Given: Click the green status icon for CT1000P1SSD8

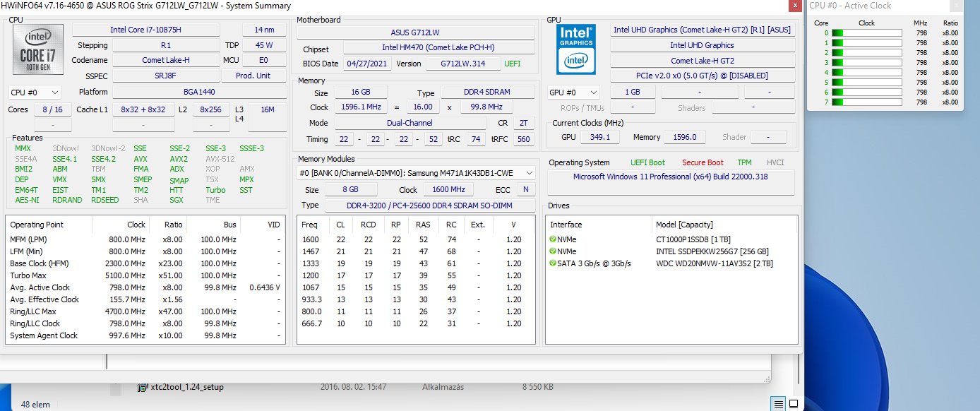Looking at the screenshot, I should tap(553, 239).
